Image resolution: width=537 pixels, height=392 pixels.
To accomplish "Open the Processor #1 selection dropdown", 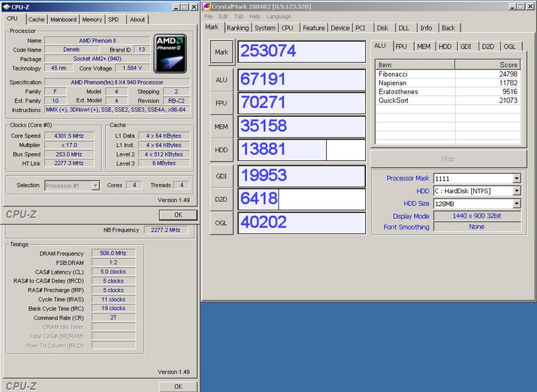I will (x=95, y=185).
